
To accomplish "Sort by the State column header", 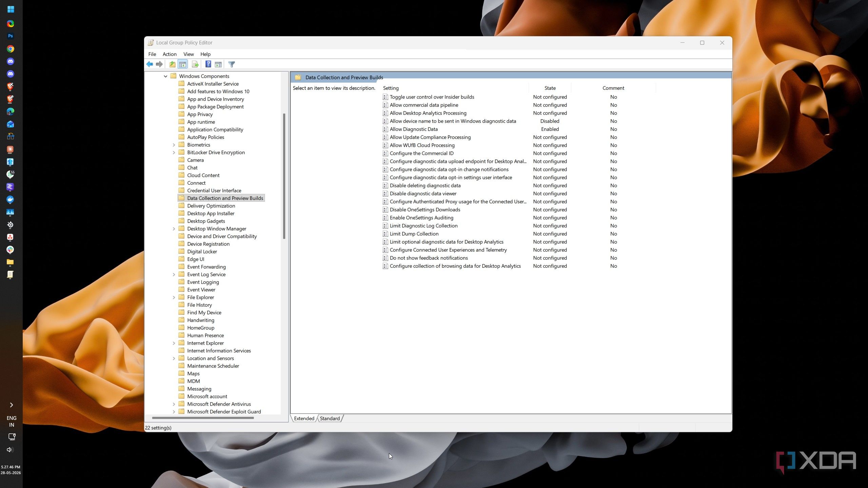I will 550,88.
